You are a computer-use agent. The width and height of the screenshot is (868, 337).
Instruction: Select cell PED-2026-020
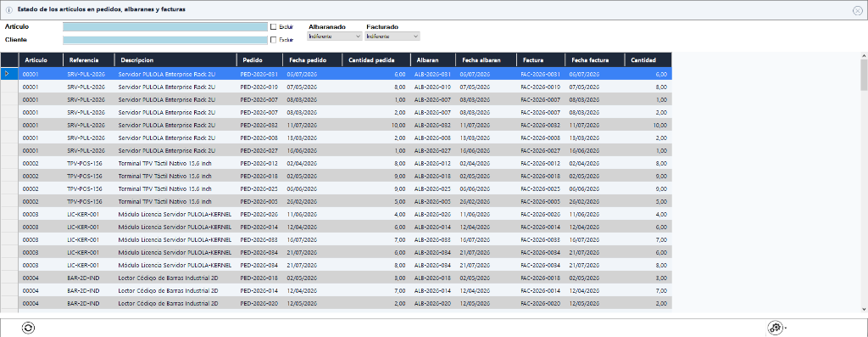pos(259,303)
